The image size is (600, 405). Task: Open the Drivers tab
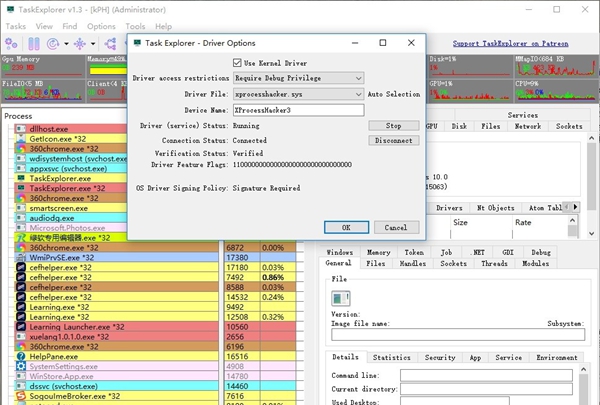(449, 208)
